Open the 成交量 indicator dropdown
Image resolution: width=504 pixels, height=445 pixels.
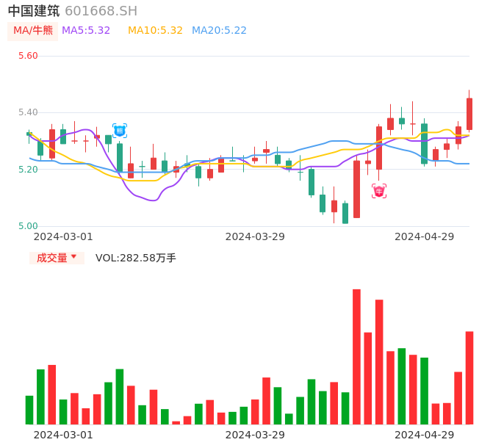coord(57,258)
